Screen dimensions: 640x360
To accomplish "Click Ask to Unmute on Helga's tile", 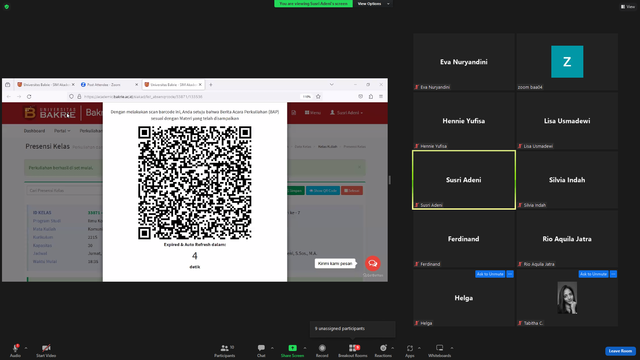I will click(490, 274).
